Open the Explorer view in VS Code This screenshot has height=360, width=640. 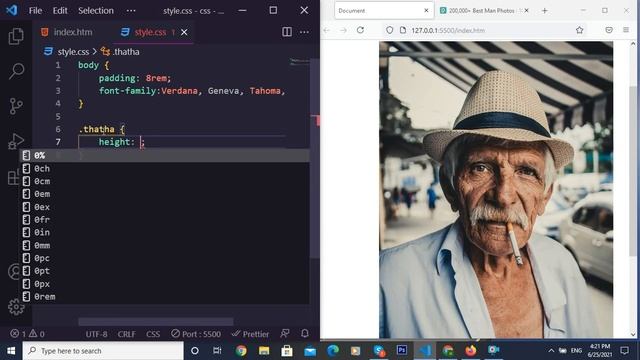coord(16,36)
